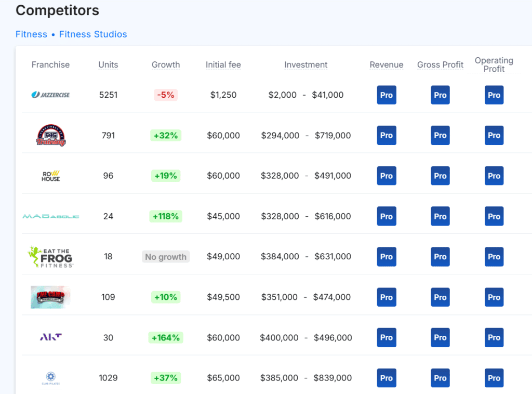Select the 1029 units value

(x=108, y=378)
